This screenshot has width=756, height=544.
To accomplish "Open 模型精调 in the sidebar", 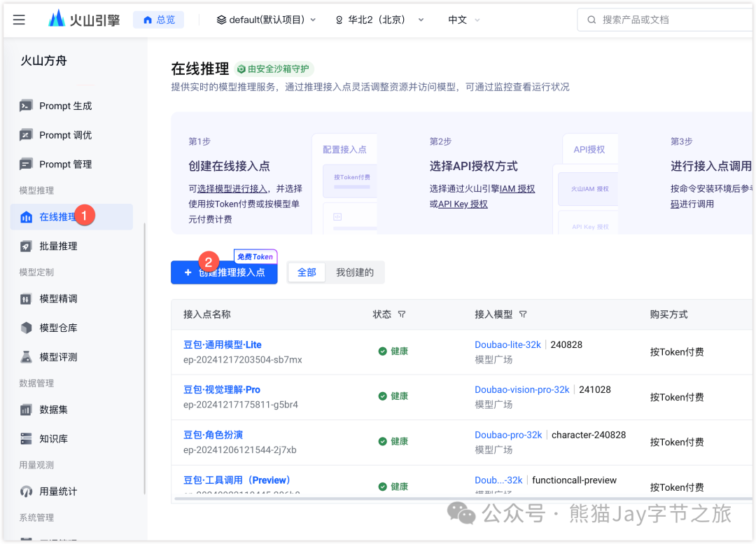I will click(58, 299).
